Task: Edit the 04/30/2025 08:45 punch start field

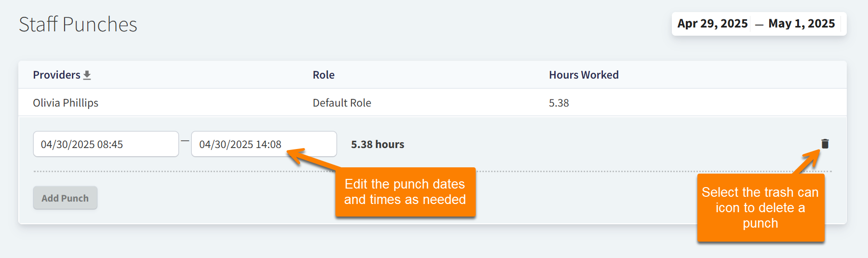Action: click(x=106, y=144)
